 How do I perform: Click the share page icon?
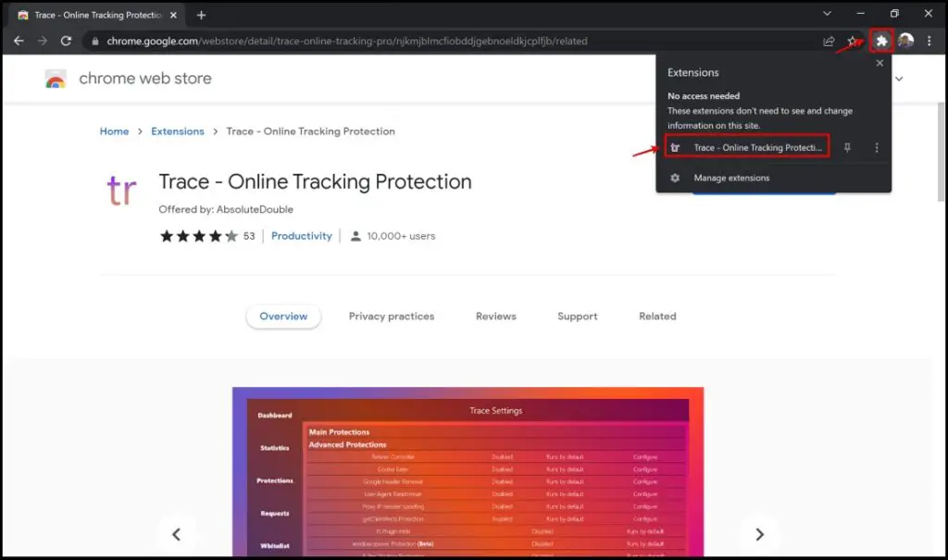tap(829, 41)
